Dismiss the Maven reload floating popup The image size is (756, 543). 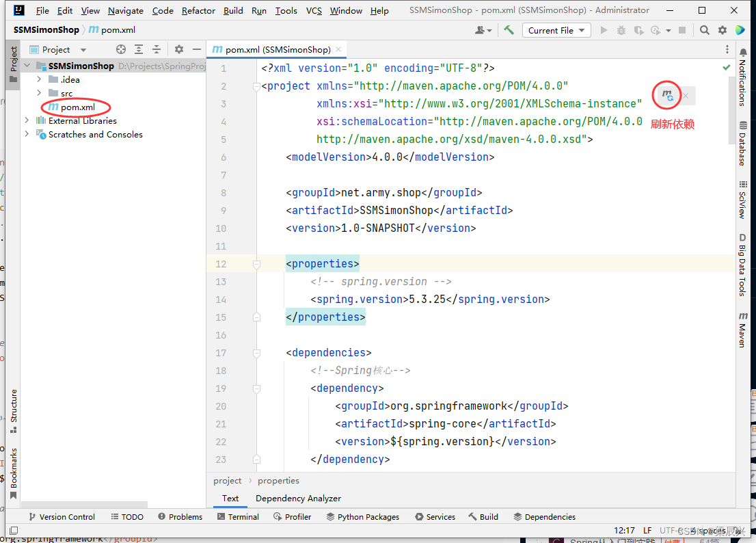point(686,96)
